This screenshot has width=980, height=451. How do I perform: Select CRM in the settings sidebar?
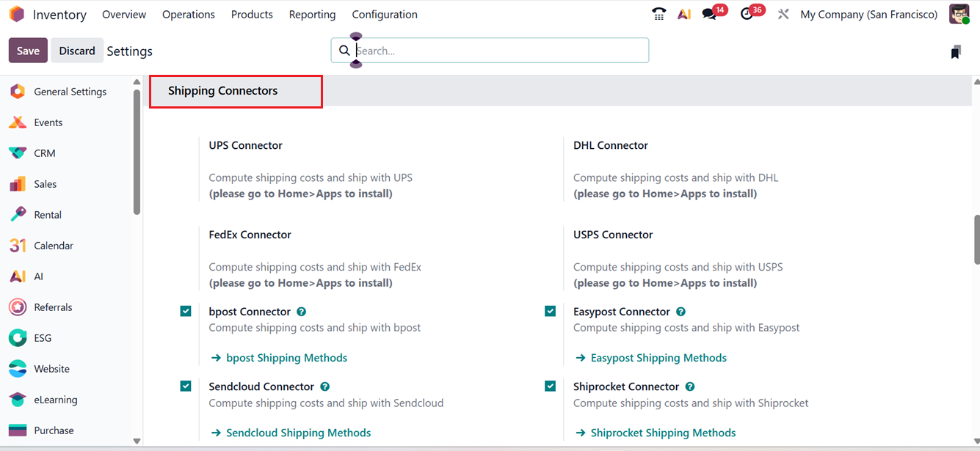click(x=44, y=153)
